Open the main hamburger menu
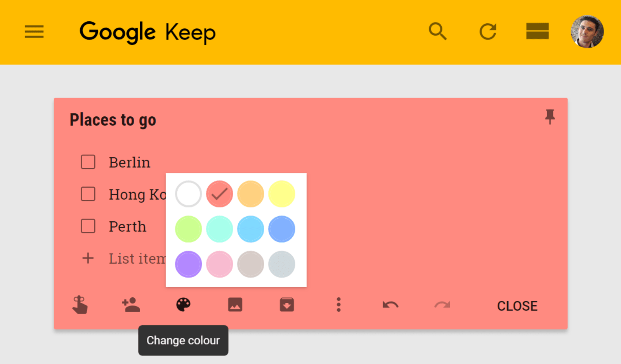The width and height of the screenshot is (621, 364). pyautogui.click(x=34, y=32)
